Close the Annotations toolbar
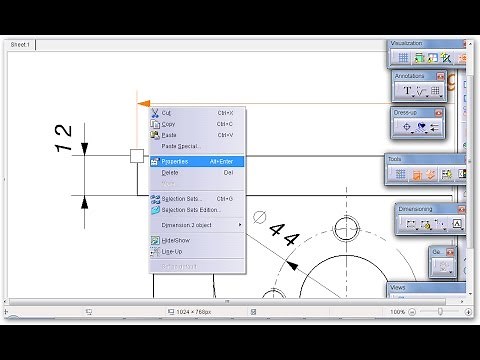Viewport: 480px width, 360px height. 441,76
